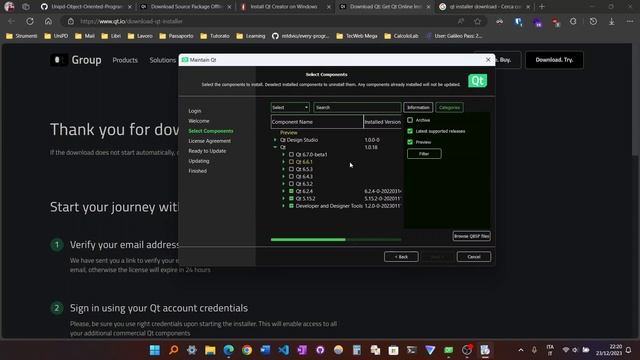This screenshot has width=640, height=360.
Task: Tick the Qt 6.3.2 checkbox
Action: (x=291, y=184)
